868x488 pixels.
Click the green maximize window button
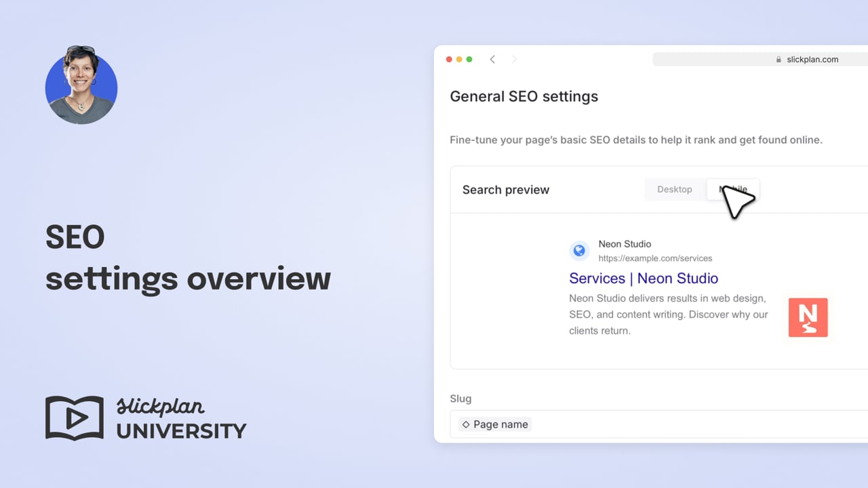pos(469,60)
